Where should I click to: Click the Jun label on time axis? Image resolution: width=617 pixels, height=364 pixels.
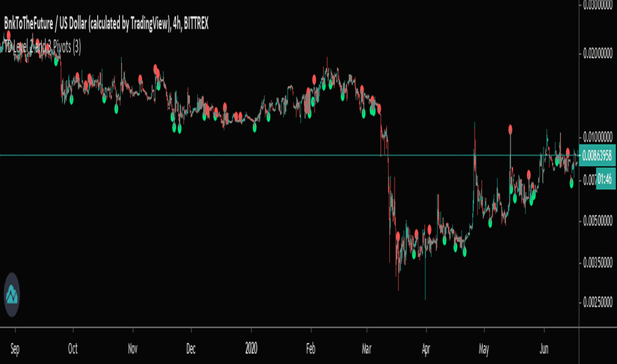pyautogui.click(x=544, y=349)
